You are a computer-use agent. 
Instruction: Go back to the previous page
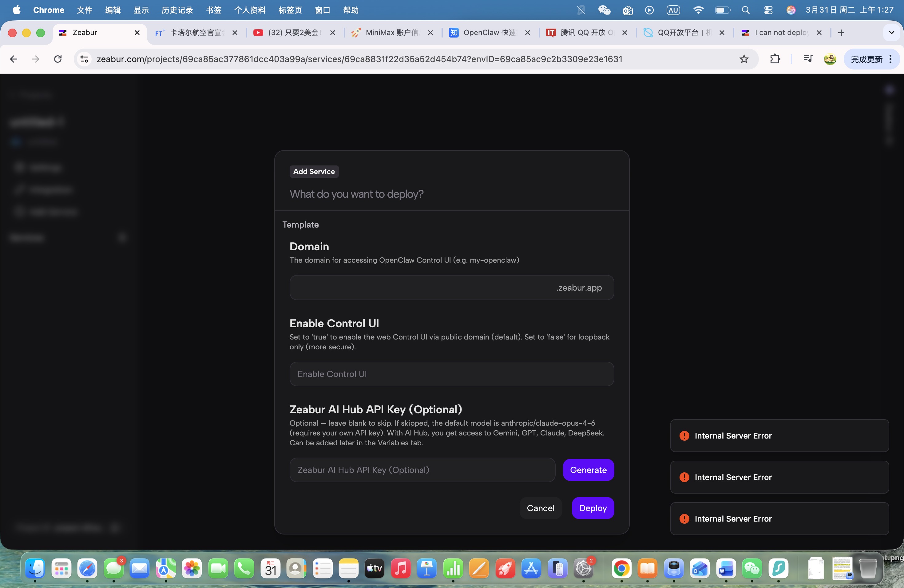click(14, 59)
